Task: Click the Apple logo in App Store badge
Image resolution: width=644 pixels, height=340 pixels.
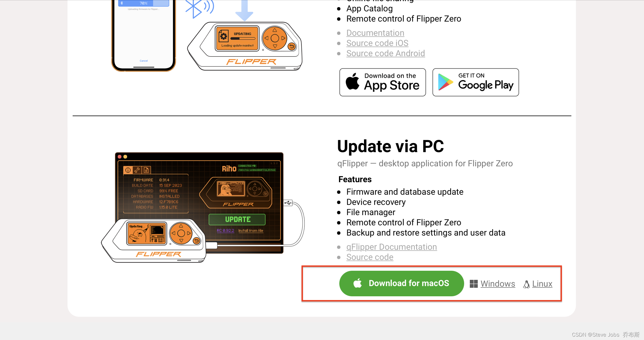Action: pos(352,81)
